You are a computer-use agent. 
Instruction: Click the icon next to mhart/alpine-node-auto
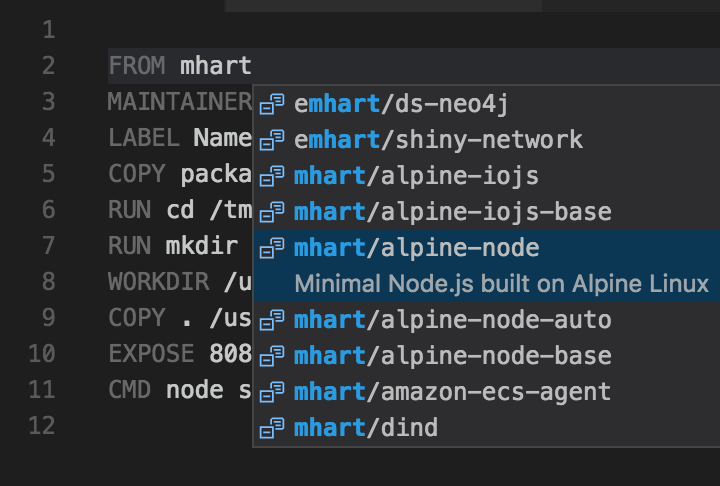coord(272,320)
